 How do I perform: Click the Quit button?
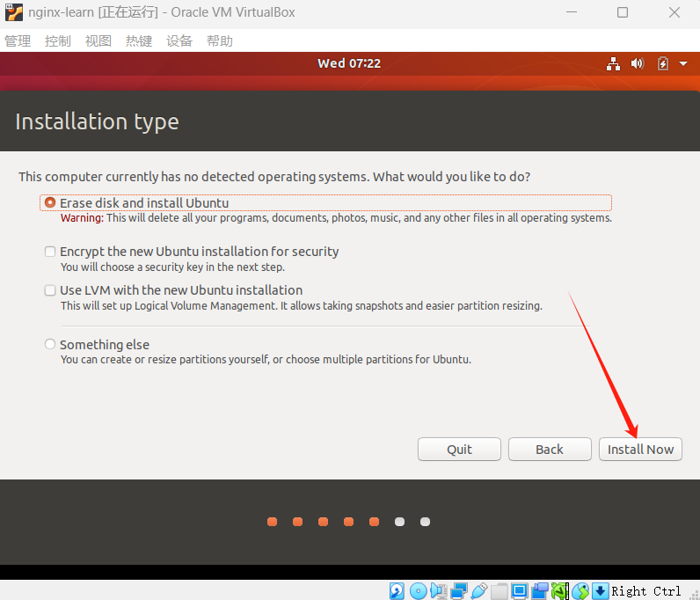click(459, 449)
